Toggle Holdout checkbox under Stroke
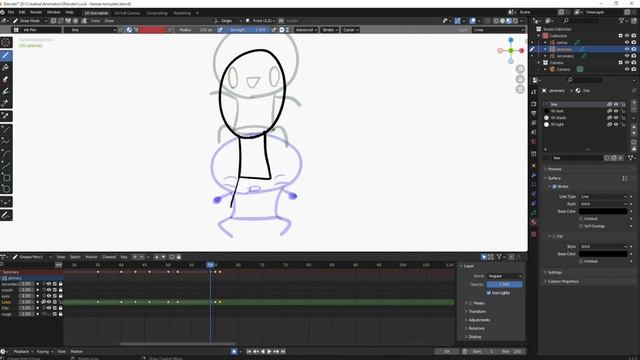This screenshot has width=640, height=360. click(581, 219)
